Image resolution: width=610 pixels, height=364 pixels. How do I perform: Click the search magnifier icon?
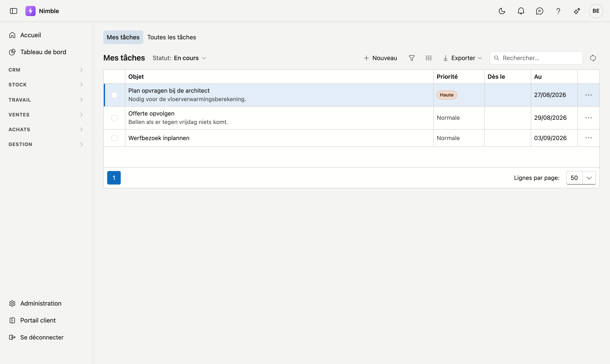click(496, 58)
